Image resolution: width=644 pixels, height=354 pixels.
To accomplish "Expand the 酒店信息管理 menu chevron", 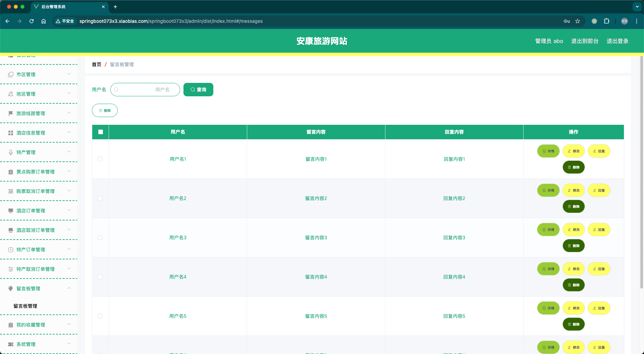I will (x=69, y=133).
